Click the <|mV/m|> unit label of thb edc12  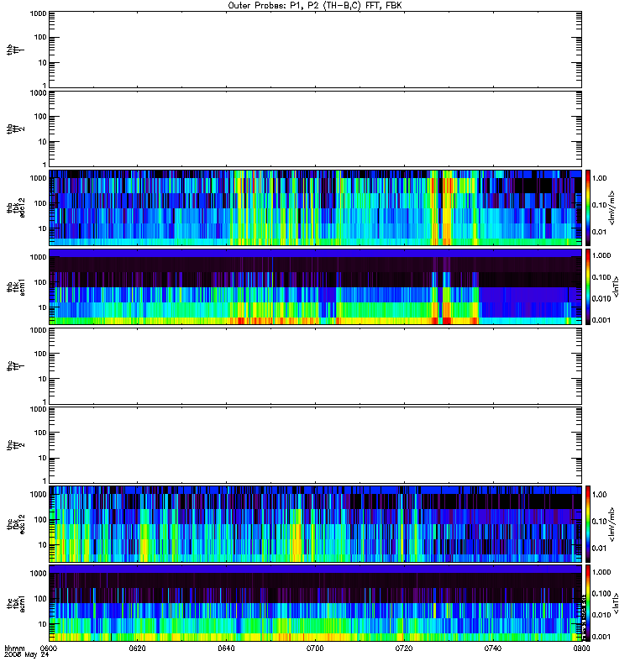coord(612,207)
